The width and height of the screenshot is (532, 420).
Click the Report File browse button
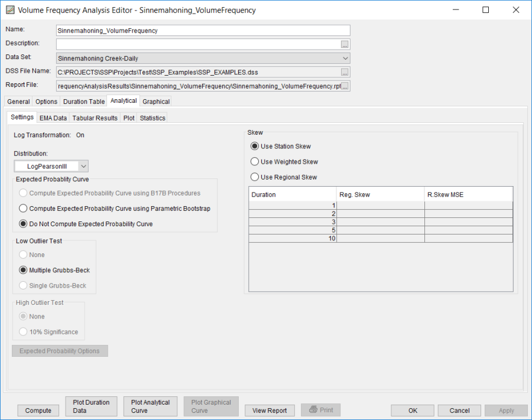click(x=345, y=86)
